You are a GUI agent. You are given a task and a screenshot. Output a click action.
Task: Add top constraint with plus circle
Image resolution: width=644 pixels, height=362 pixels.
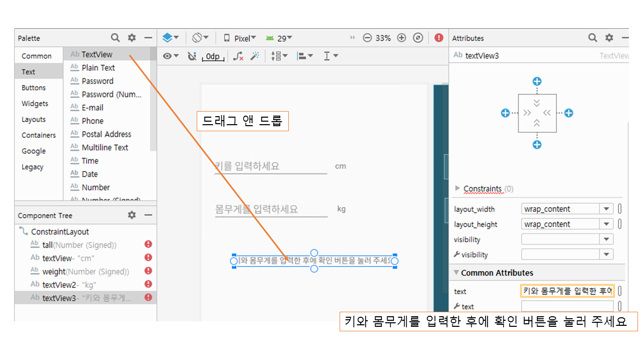click(x=537, y=81)
